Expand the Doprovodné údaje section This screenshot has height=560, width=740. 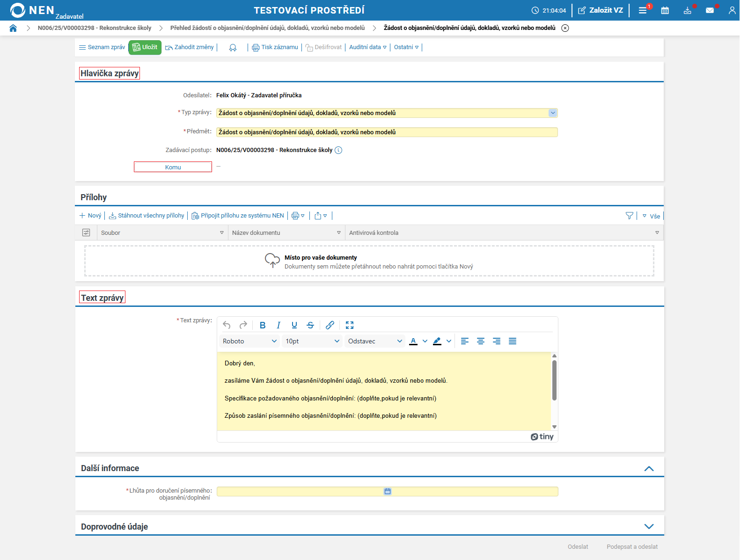click(x=649, y=526)
